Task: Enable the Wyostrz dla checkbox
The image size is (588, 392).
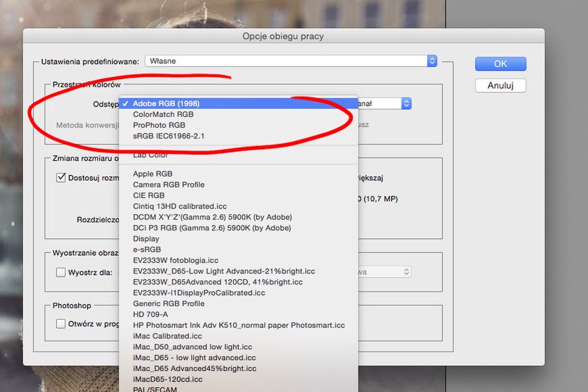Action: 61,272
